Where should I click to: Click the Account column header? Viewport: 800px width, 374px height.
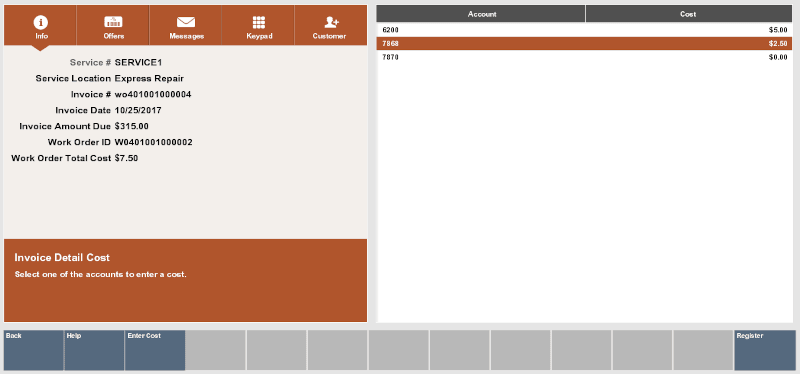pos(481,14)
